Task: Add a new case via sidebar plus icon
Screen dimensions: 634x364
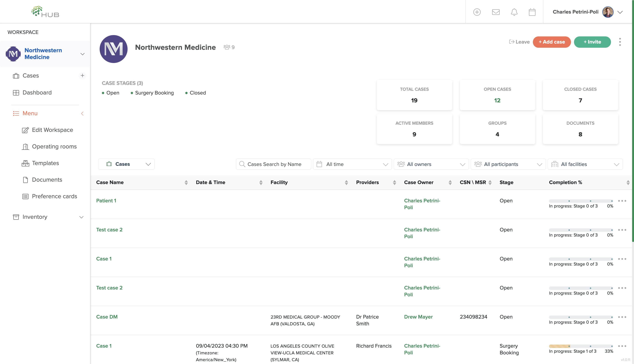Action: click(82, 75)
